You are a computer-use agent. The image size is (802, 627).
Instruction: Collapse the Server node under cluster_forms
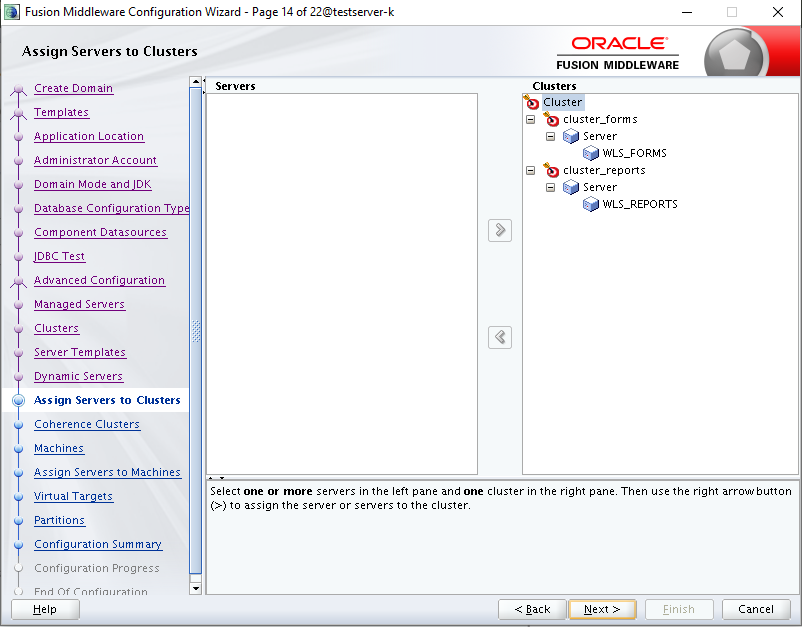550,136
